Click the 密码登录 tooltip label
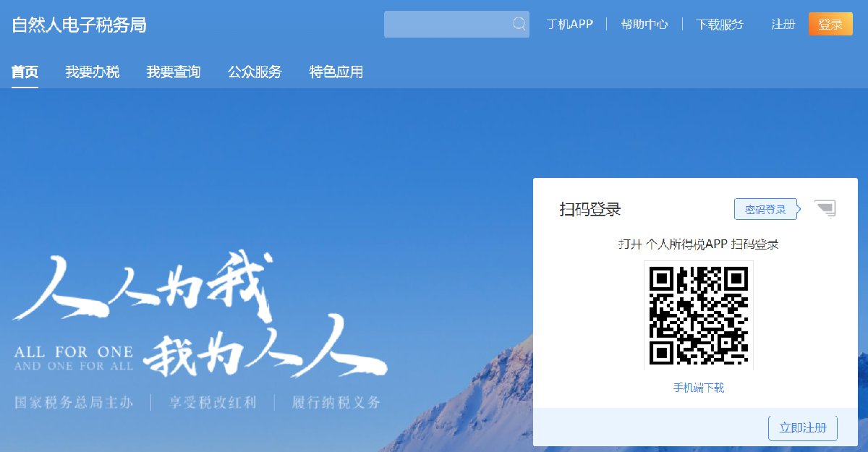The height and width of the screenshot is (452, 868). [765, 209]
